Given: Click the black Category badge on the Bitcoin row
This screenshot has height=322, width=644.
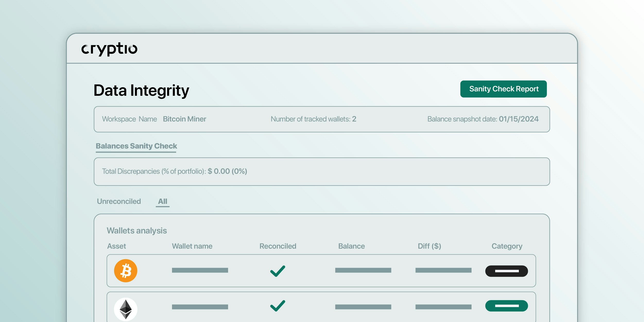Looking at the screenshot, I should click(x=506, y=271).
